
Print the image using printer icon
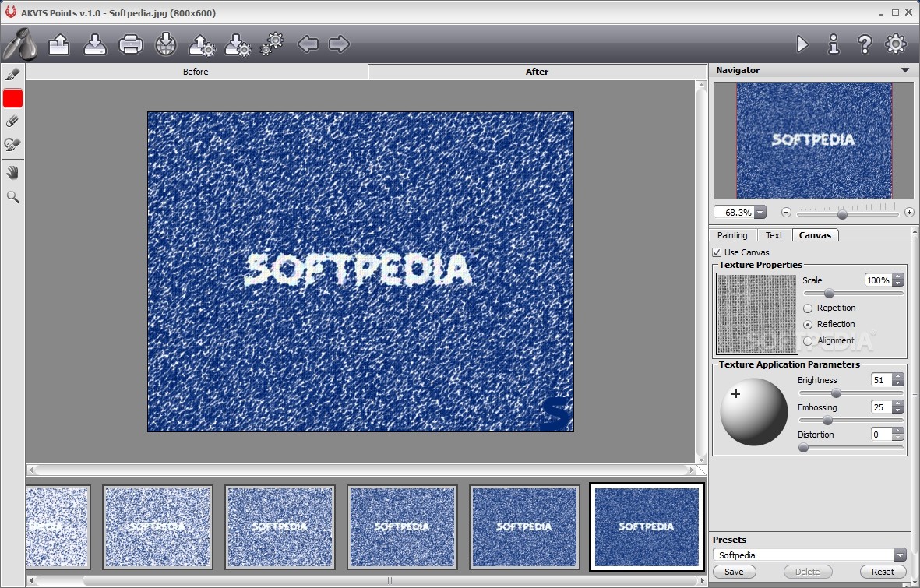point(130,44)
